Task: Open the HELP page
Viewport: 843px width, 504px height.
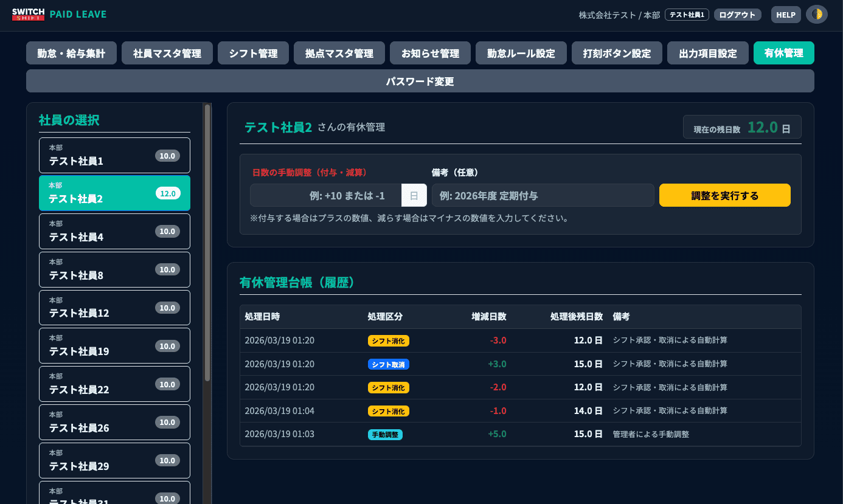Action: [x=786, y=14]
